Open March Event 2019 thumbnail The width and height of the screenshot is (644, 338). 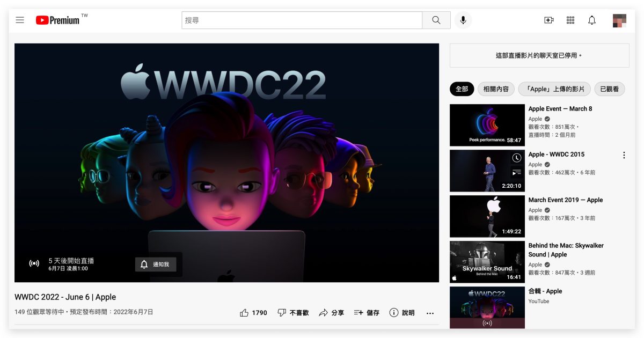[x=487, y=216]
